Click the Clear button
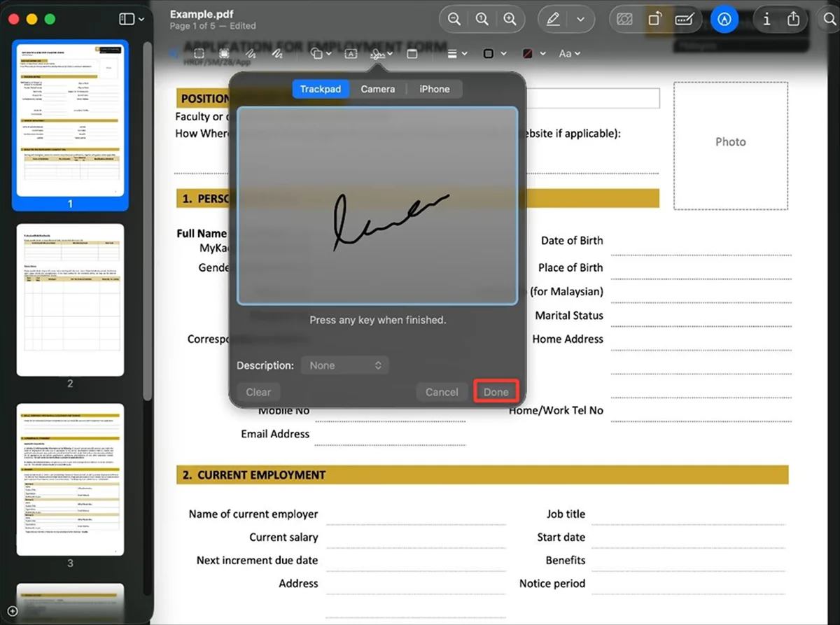Viewport: 840px width, 625px height. tap(258, 392)
